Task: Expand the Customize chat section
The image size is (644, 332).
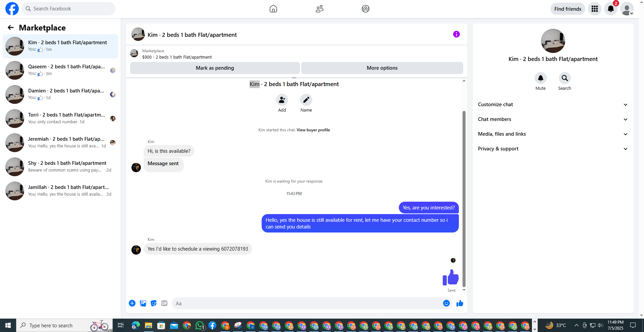Action: [x=553, y=105]
